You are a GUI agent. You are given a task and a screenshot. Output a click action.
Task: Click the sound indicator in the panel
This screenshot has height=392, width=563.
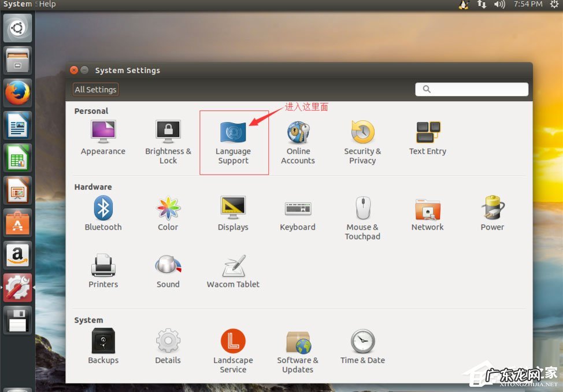499,4
